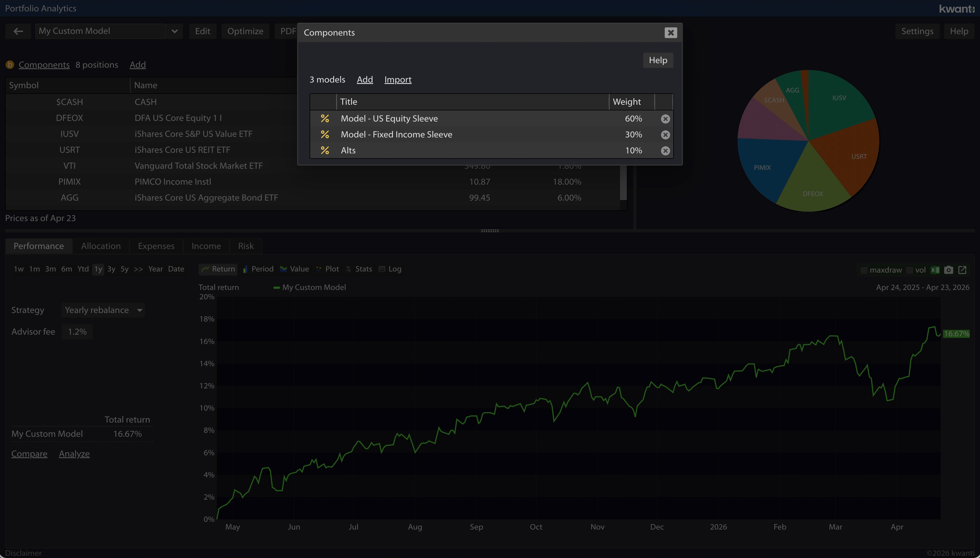Click the DFEOX slice in pie chart
Viewport: 980px width, 558px height.
(812, 188)
